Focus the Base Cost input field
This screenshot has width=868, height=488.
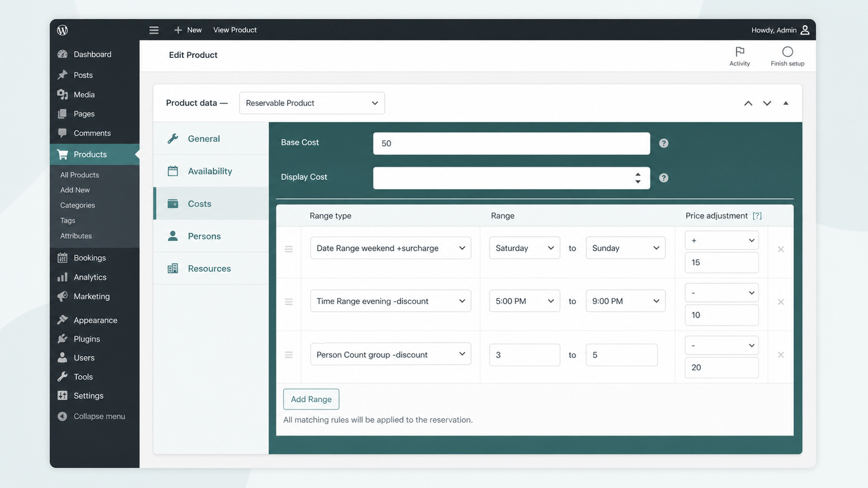(512, 143)
